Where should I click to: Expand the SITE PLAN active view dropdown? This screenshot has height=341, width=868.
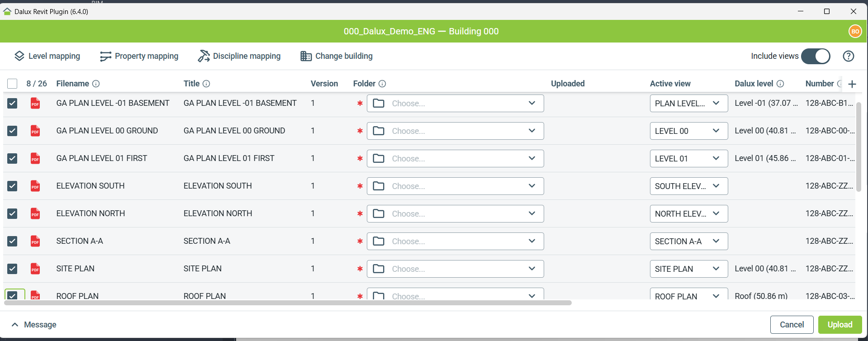point(688,269)
